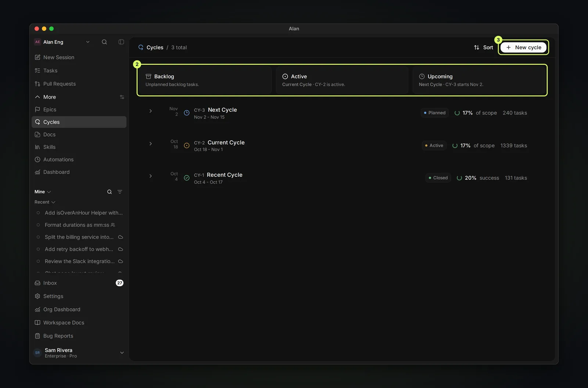Click the Sort button
The image size is (588, 388).
pos(484,47)
